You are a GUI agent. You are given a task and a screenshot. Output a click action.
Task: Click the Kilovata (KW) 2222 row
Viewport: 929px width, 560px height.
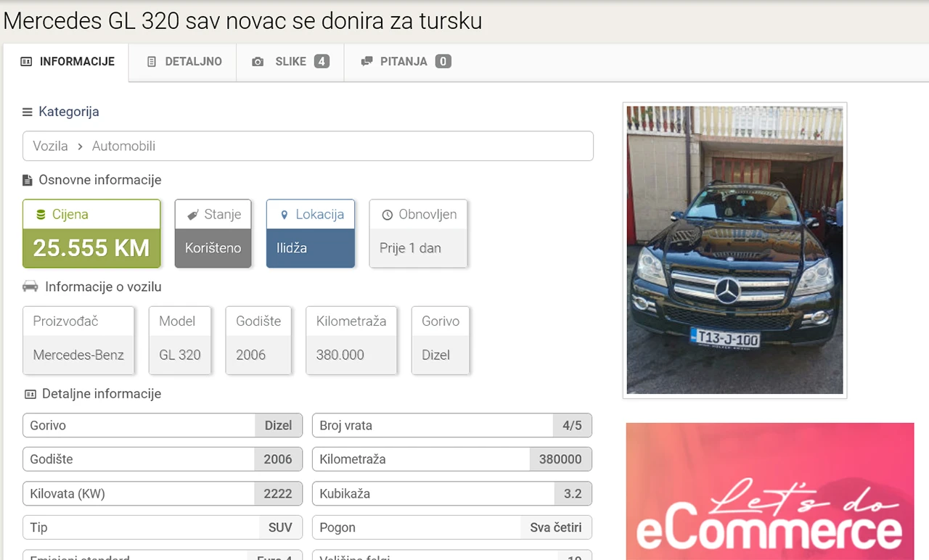click(163, 493)
